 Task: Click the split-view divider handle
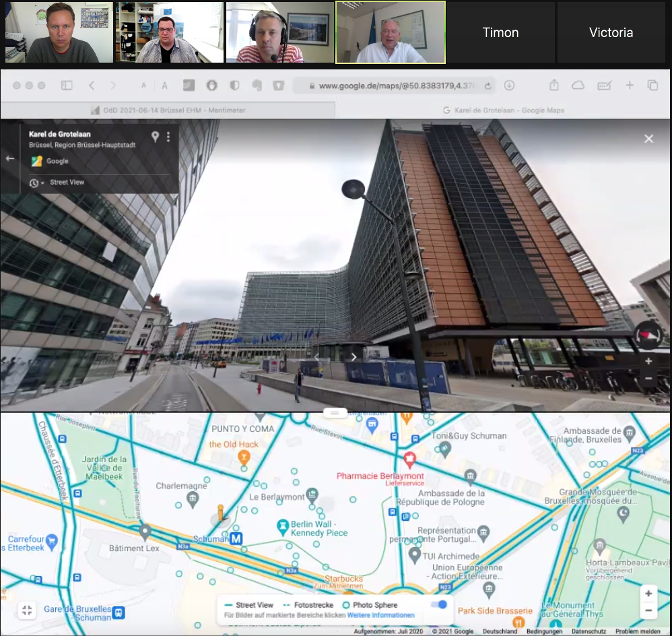tap(335, 412)
